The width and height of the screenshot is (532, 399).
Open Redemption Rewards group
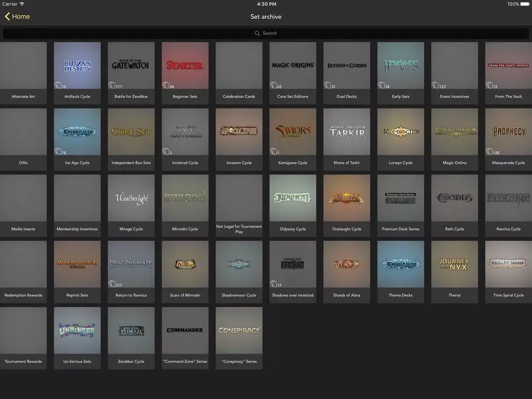23,272
